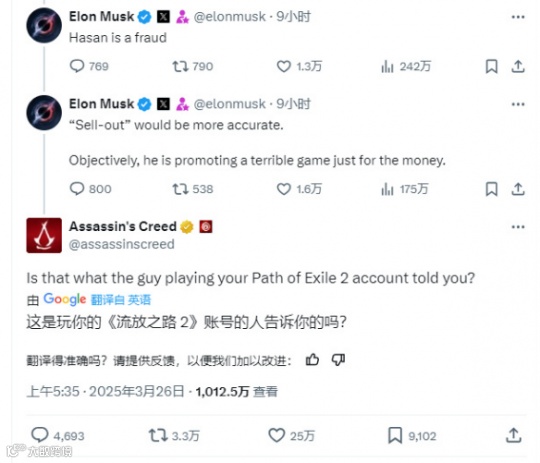Screen dimensions: 540x463
Task: Open the @assassinscreed handle link
Action: coord(122,244)
